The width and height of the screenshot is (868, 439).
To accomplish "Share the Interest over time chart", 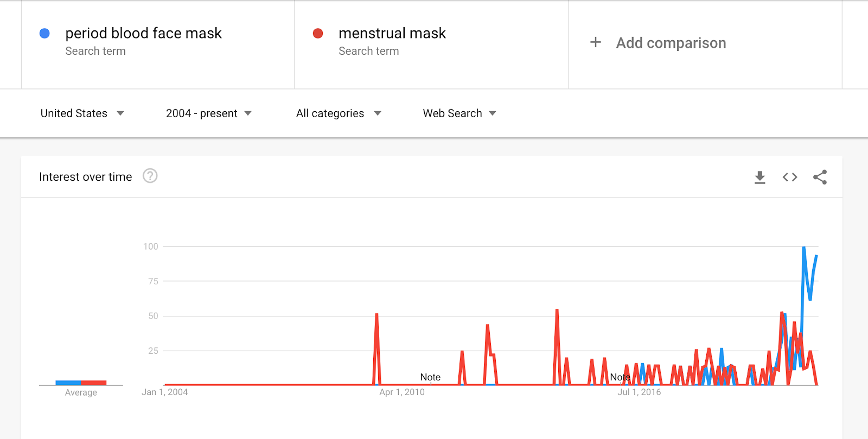I will (820, 177).
